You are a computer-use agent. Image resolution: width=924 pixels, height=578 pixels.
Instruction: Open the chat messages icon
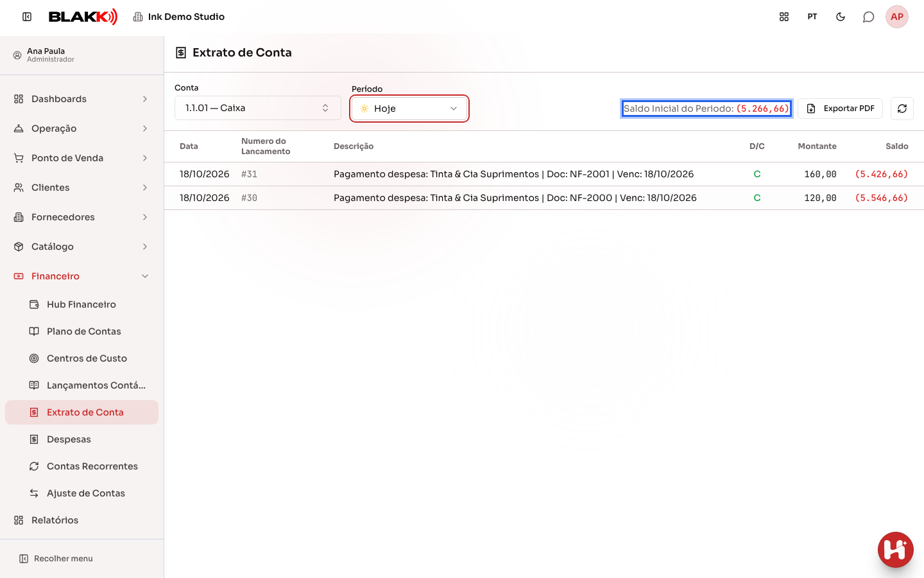point(869,17)
